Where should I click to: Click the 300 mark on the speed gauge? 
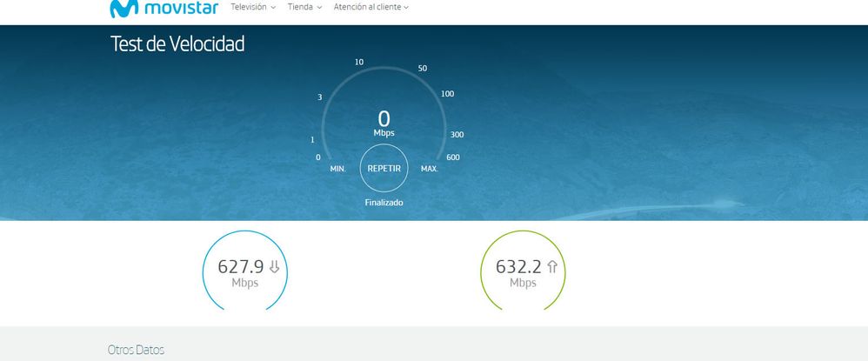[457, 135]
